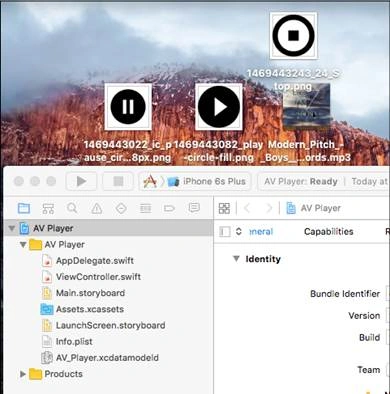The width and height of the screenshot is (390, 394).
Task: Click the Team label
Action: (x=369, y=370)
